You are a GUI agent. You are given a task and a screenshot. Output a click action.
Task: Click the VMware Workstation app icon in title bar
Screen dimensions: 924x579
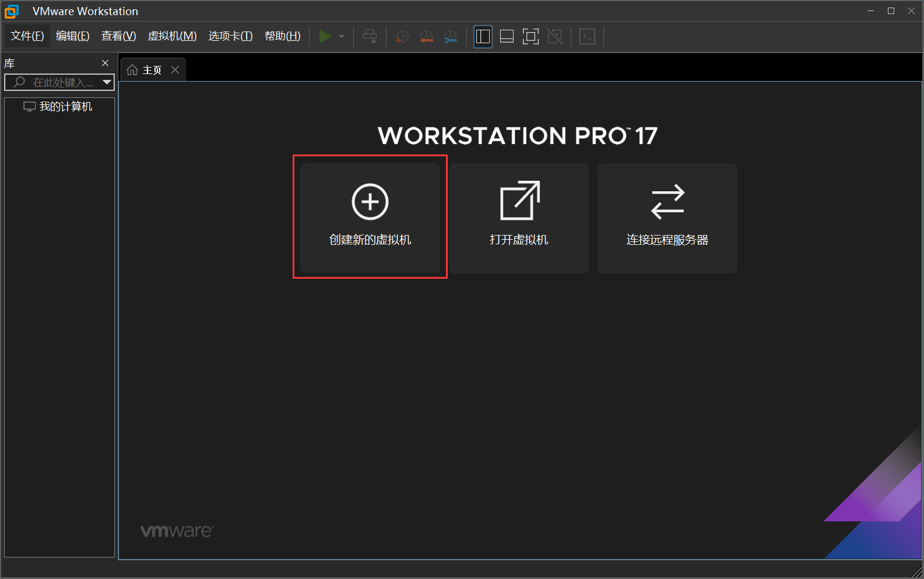12,11
